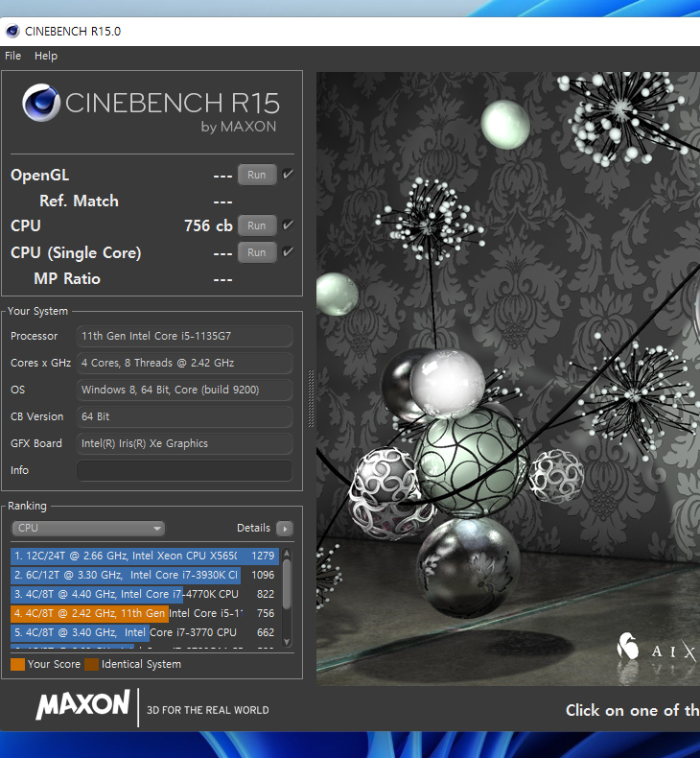Image resolution: width=700 pixels, height=758 pixels.
Task: Run the CPU benchmark
Action: [x=257, y=225]
